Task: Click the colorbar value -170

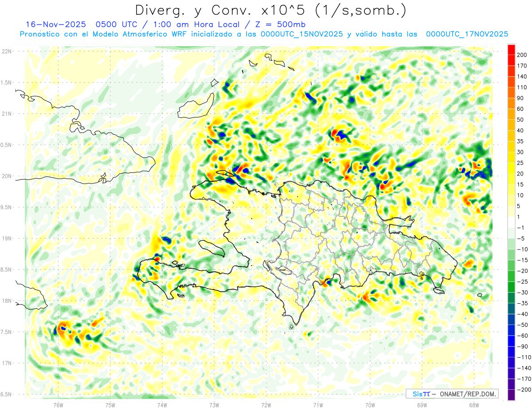Action: tap(524, 379)
